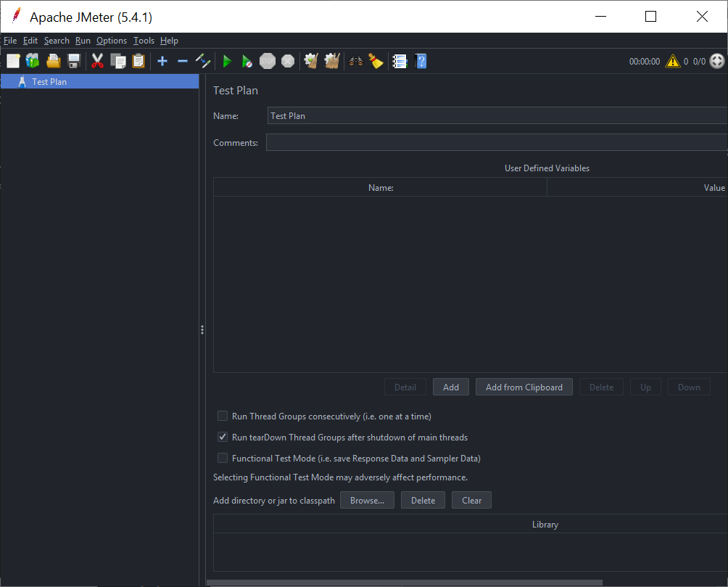The image size is (728, 587).
Task: Click Start no pauses icon
Action: point(247,61)
